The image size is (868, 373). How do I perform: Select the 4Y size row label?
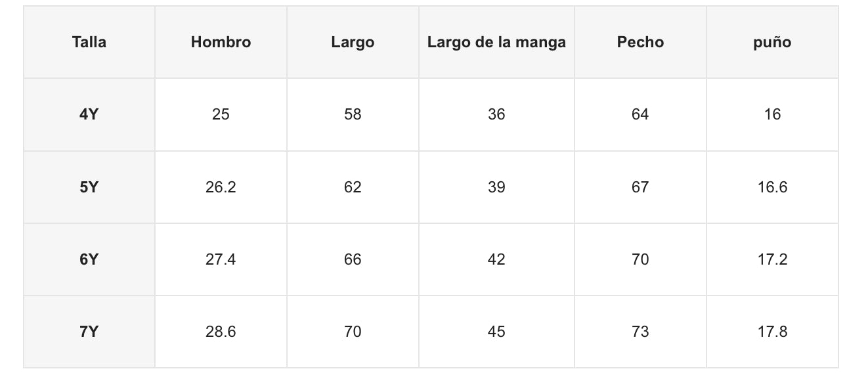click(89, 114)
